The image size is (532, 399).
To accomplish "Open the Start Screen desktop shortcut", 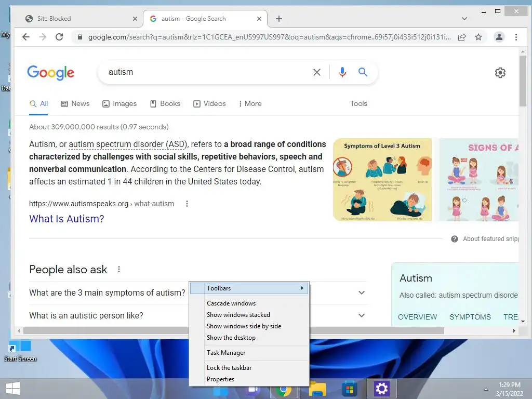I will (20, 351).
